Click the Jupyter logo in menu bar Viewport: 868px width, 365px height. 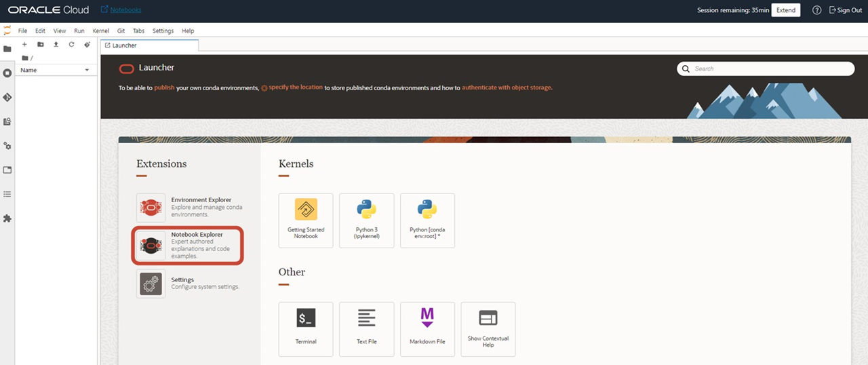7,31
